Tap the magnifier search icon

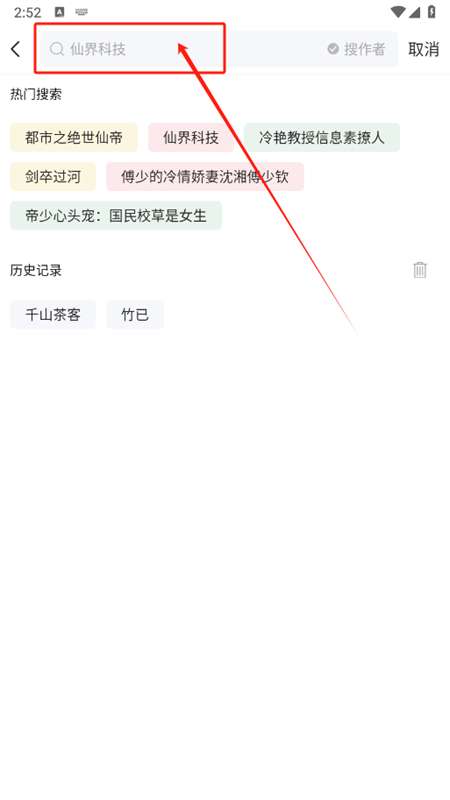(56, 49)
